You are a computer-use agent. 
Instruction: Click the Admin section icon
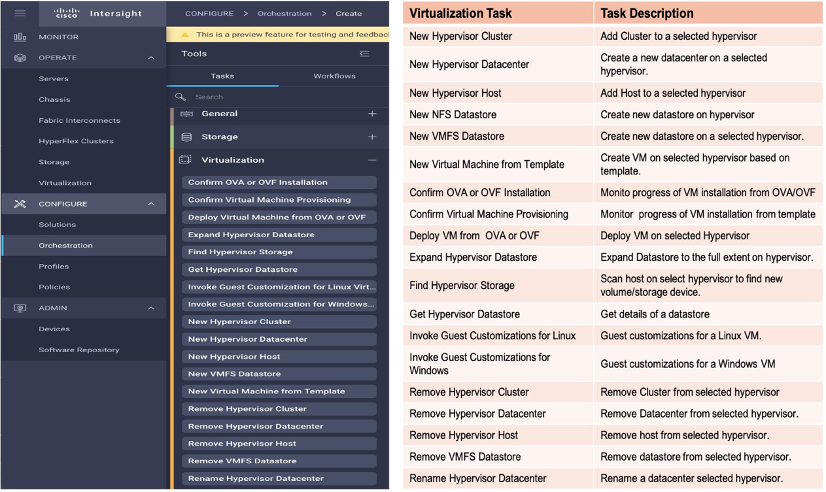click(x=20, y=308)
